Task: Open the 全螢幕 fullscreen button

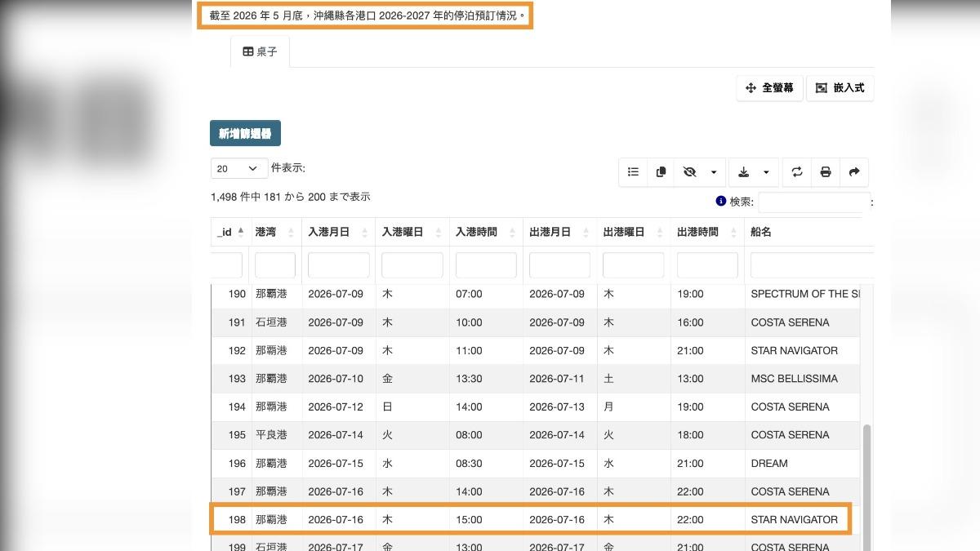Action: point(770,88)
